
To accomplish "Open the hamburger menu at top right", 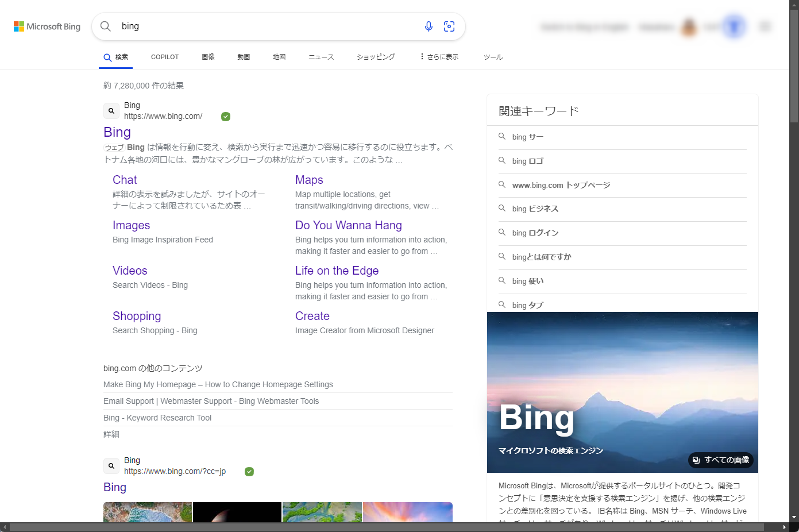I will 765,26.
